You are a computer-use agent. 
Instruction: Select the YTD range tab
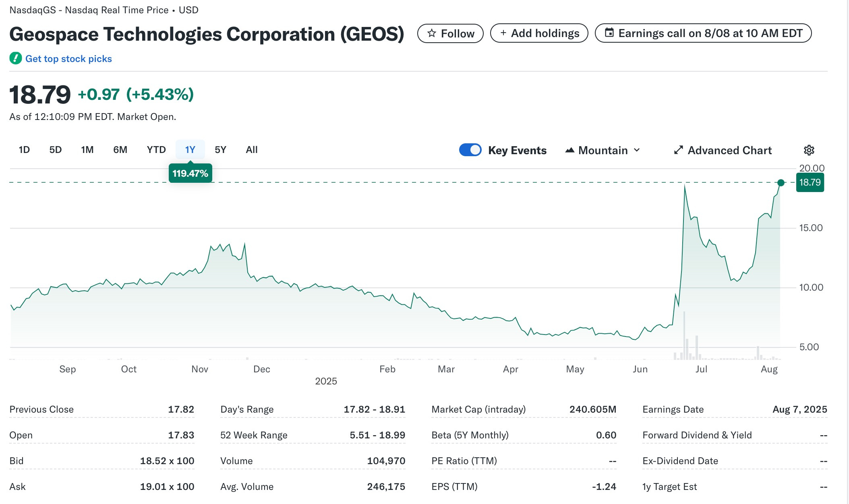[x=156, y=150]
